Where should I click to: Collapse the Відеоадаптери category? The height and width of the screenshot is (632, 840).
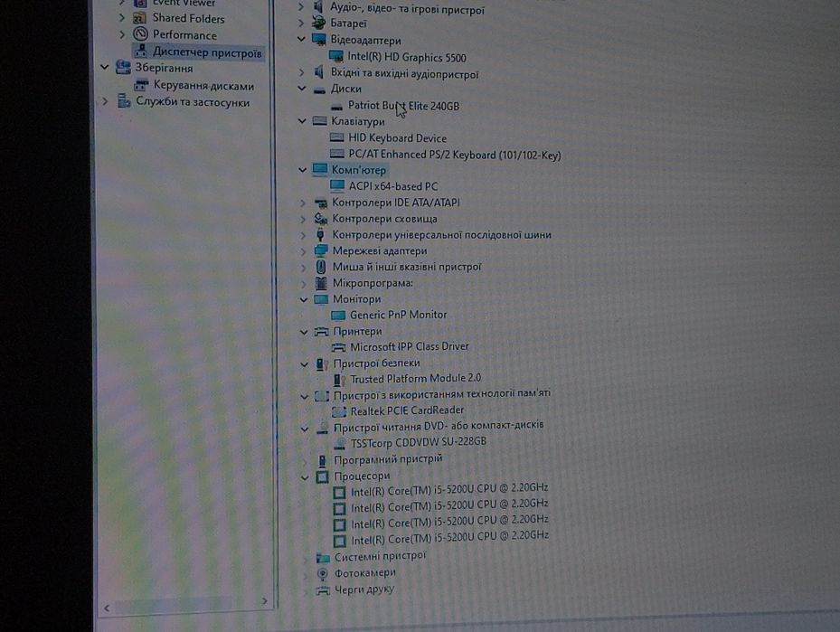coord(301,39)
